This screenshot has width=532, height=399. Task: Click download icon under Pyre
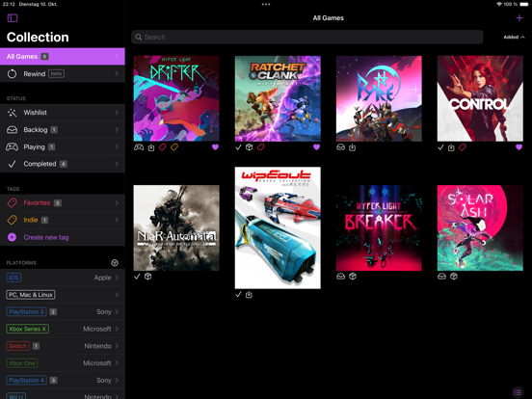[352, 147]
